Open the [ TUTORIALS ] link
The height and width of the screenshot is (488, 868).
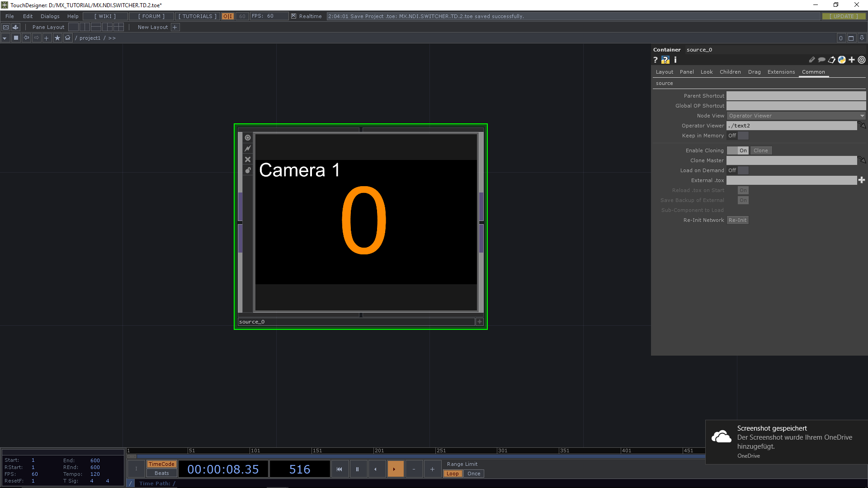(198, 16)
